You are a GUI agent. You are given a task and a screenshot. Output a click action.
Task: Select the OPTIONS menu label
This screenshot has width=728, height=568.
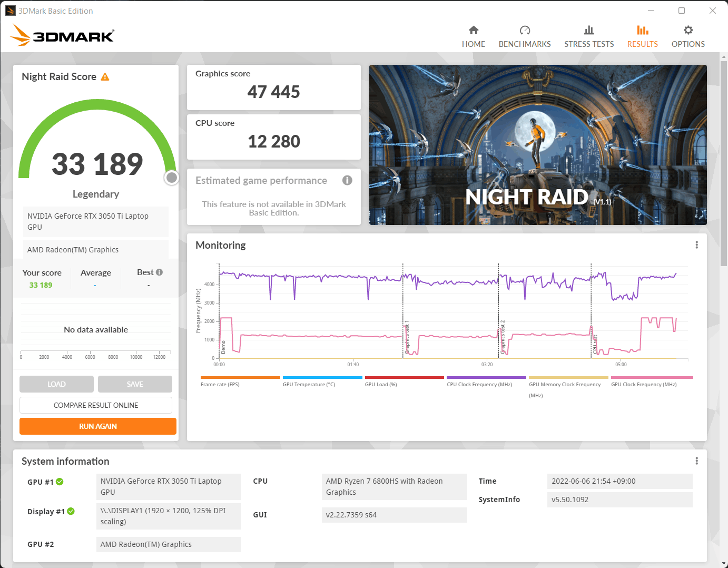point(688,44)
